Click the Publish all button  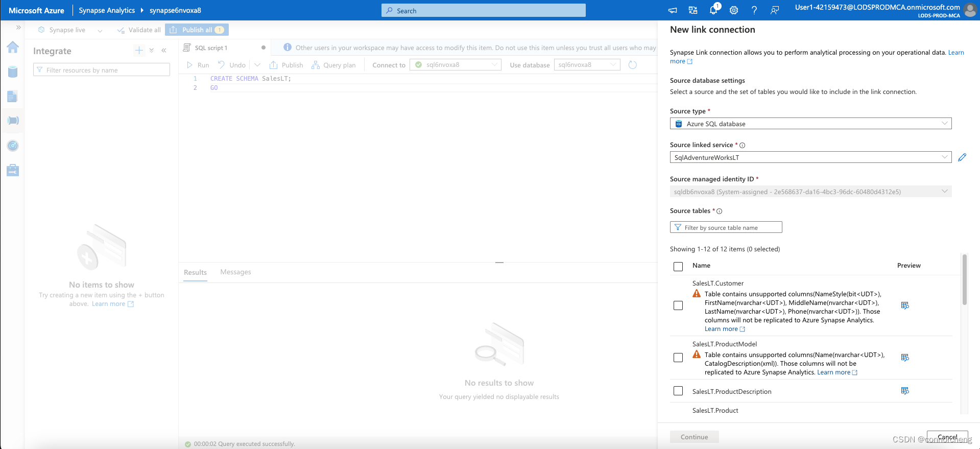click(x=197, y=30)
